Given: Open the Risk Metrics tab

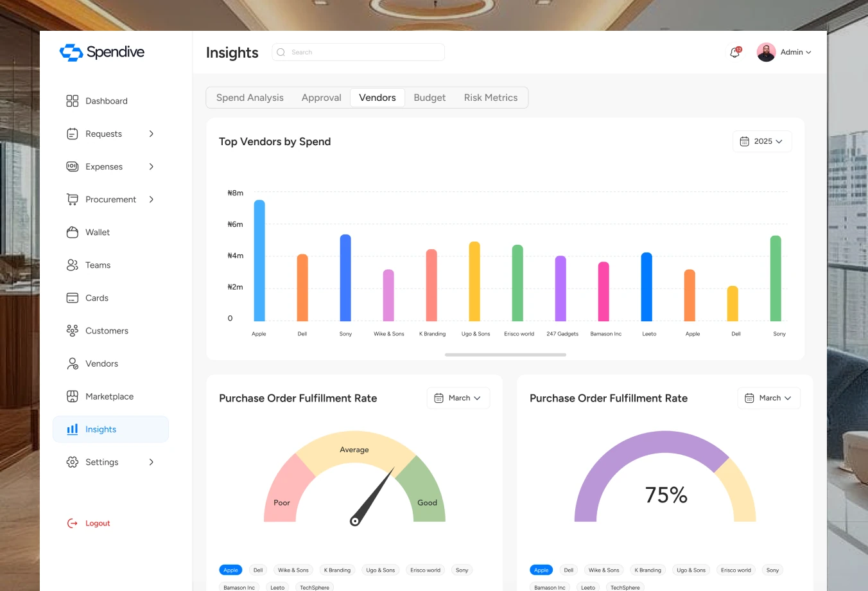Looking at the screenshot, I should 490,98.
